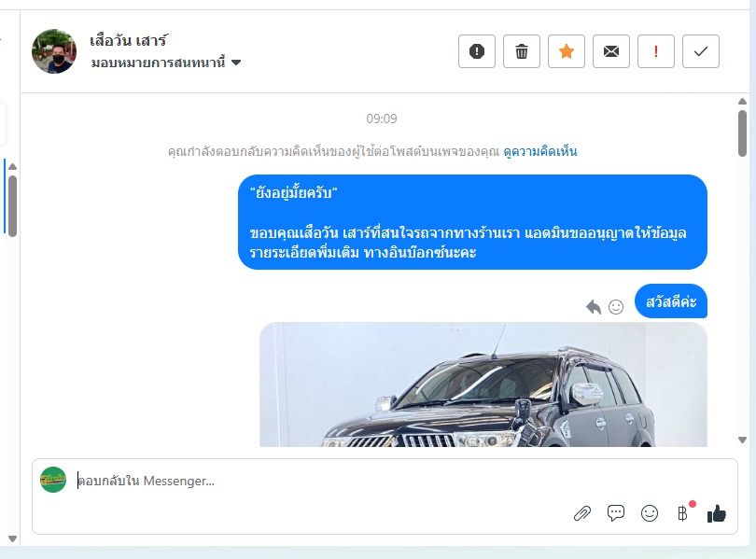Mark conversation as spam icon
Screen dimensions: 756x559
pyautogui.click(x=476, y=51)
